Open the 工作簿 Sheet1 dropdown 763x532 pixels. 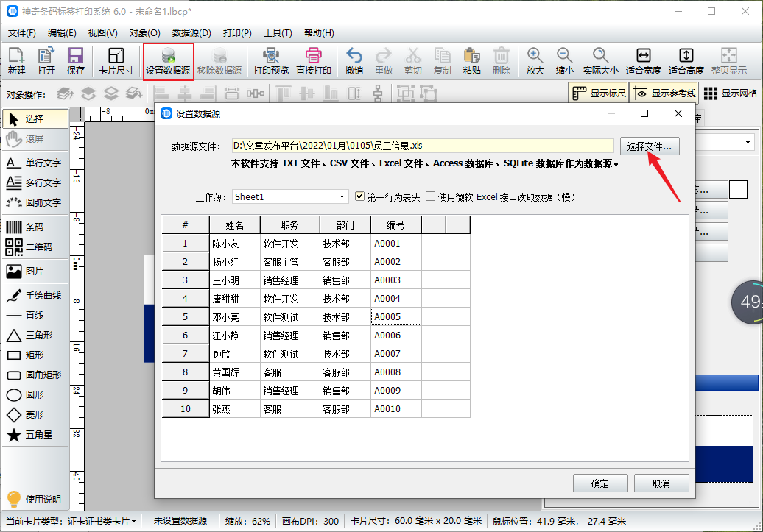point(290,197)
